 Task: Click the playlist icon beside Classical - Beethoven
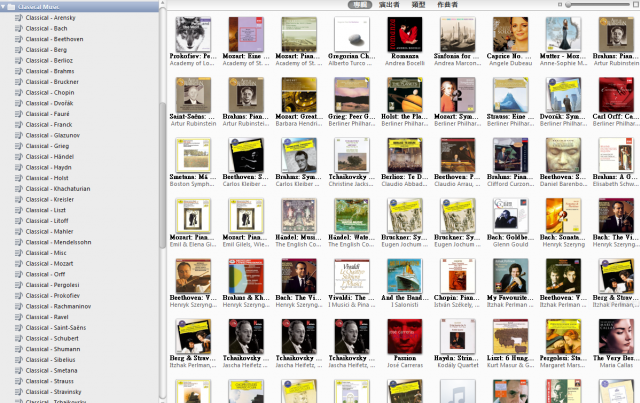tap(19, 39)
